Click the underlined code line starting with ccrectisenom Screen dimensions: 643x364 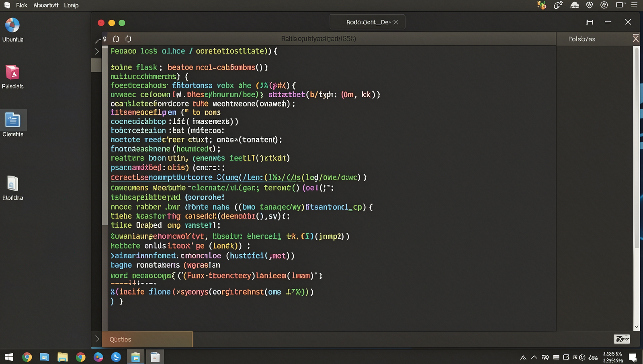(239, 177)
